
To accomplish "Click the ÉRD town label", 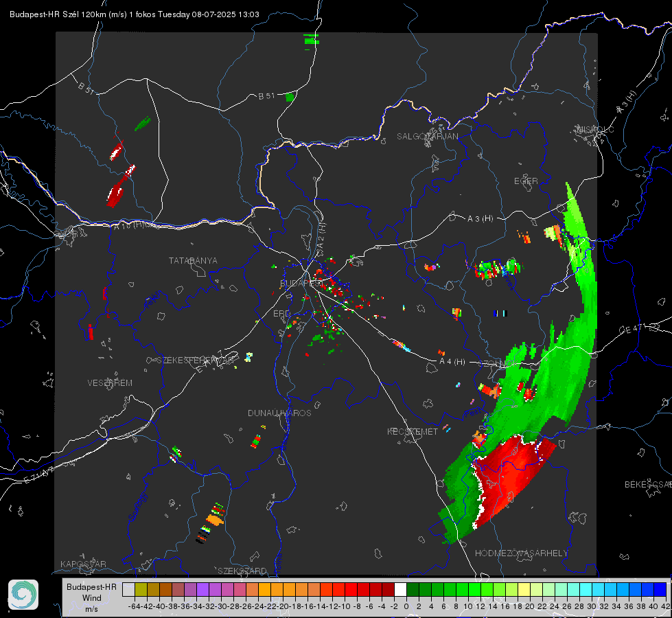I will click(x=281, y=314).
